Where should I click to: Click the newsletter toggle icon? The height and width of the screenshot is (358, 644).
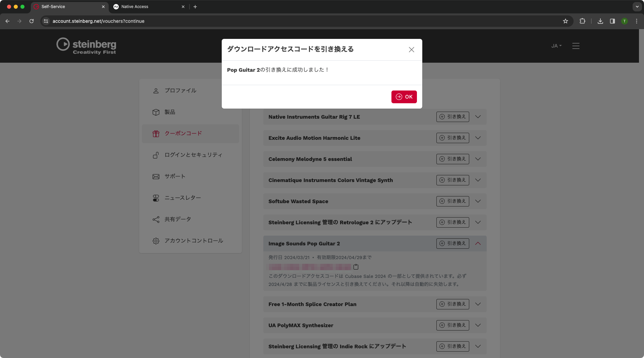pos(156,198)
